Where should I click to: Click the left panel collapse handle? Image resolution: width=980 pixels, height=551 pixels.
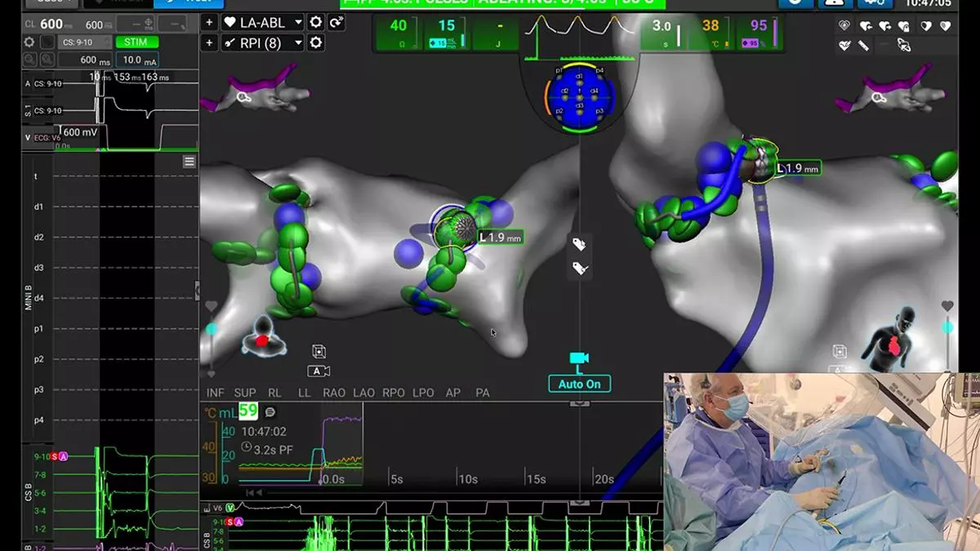coord(197,289)
